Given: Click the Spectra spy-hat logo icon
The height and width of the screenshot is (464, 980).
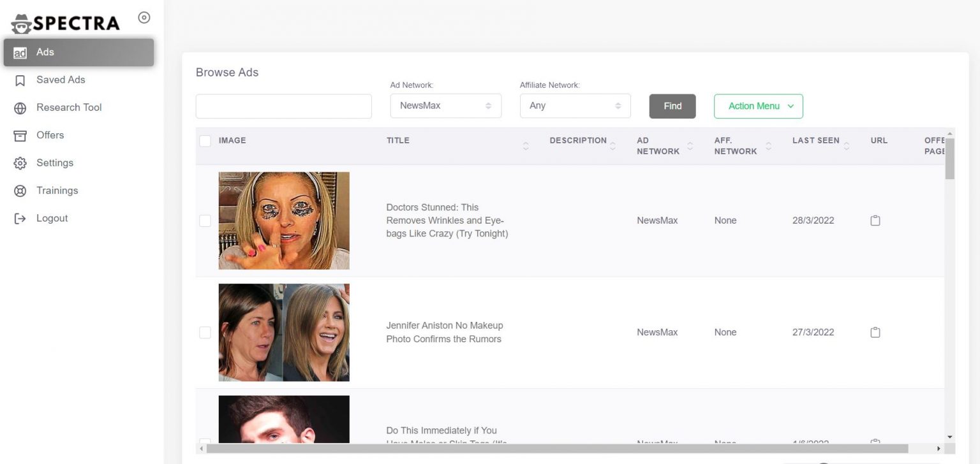Looking at the screenshot, I should pyautogui.click(x=21, y=23).
